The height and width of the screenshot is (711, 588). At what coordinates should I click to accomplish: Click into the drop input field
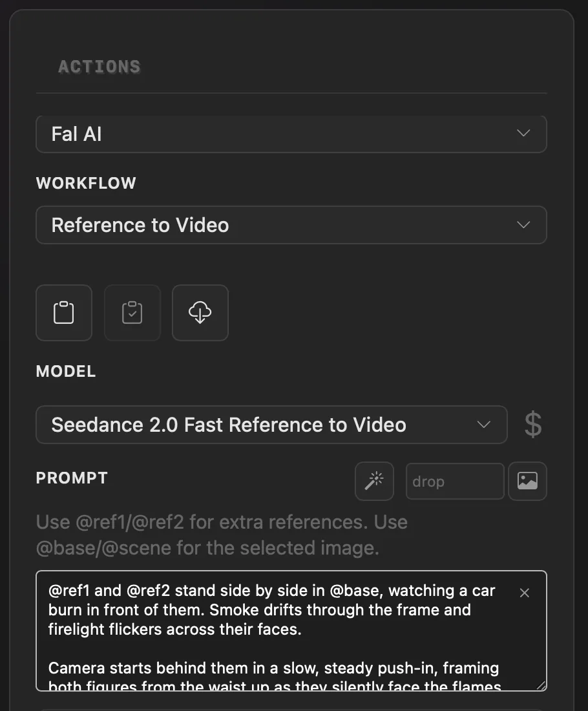[455, 481]
